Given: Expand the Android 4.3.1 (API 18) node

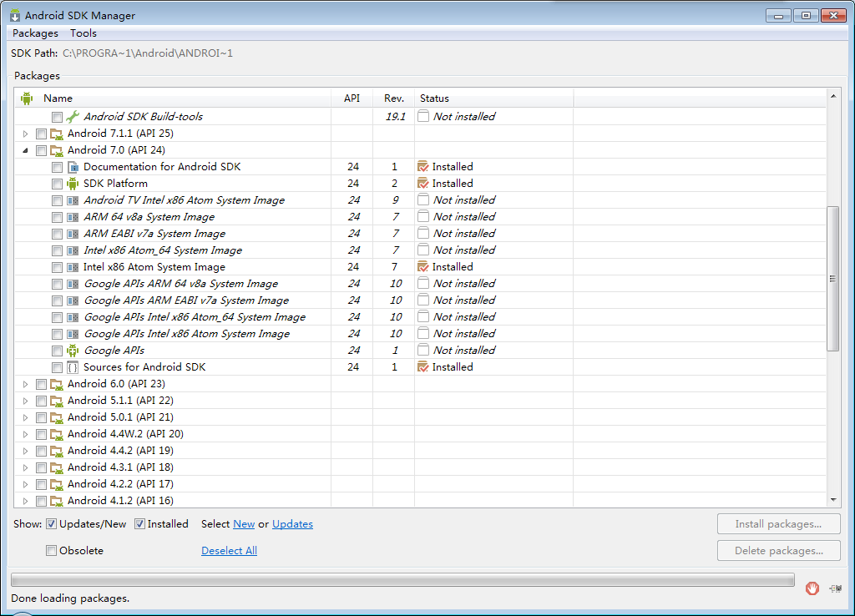Looking at the screenshot, I should [25, 467].
